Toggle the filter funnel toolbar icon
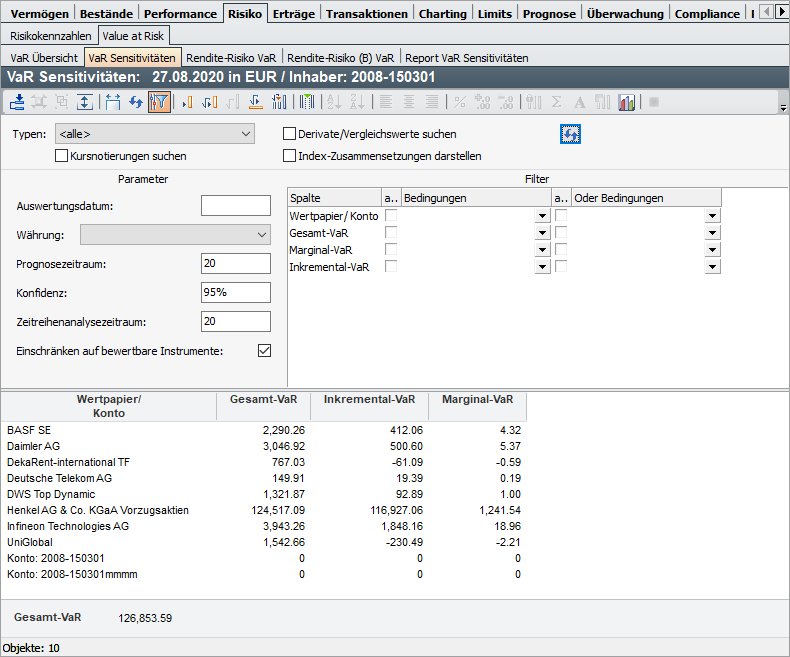This screenshot has width=790, height=657. point(159,102)
